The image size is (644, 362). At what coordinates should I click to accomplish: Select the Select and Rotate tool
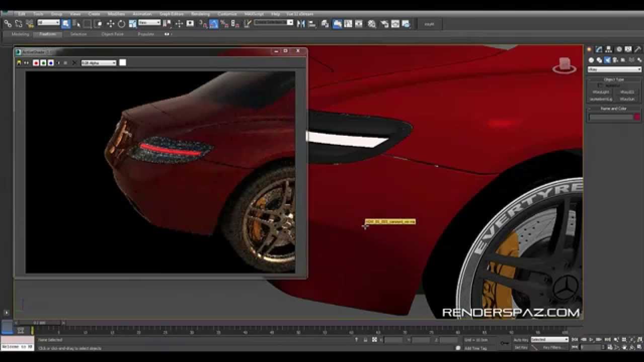click(121, 23)
